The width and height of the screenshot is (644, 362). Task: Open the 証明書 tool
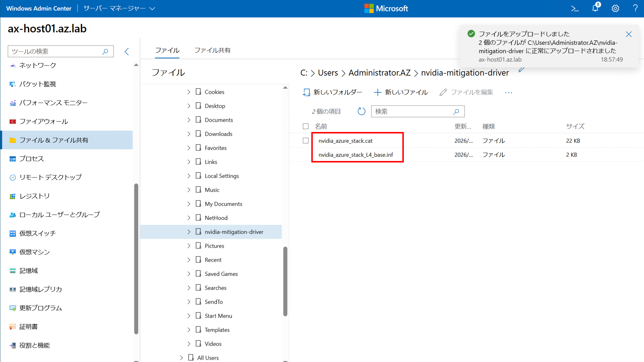[x=29, y=327]
